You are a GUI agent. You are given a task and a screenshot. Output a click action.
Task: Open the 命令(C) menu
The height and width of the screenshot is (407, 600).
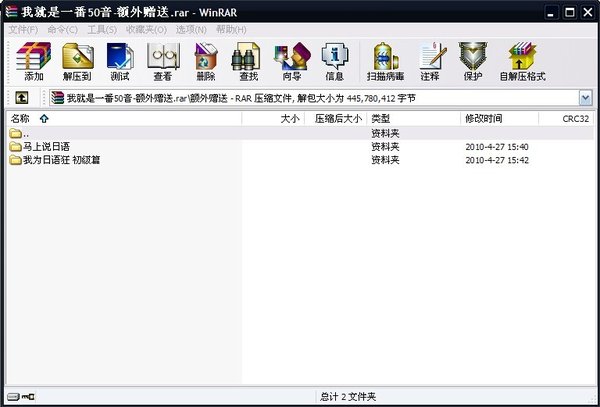(63, 29)
